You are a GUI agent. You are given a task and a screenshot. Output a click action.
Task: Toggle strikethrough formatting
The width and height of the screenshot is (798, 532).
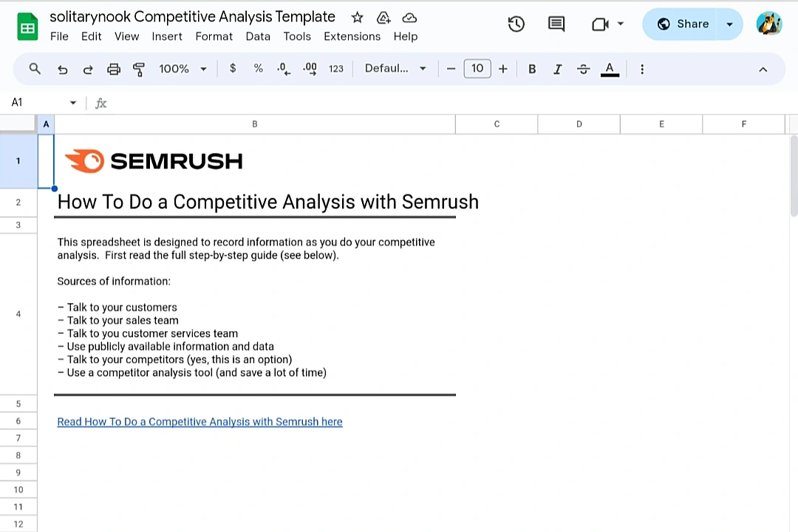583,69
